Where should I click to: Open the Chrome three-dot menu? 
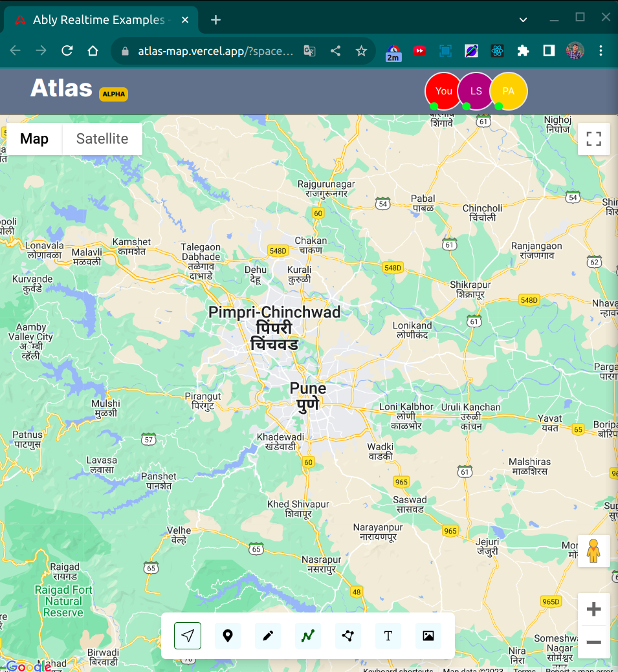pyautogui.click(x=601, y=50)
